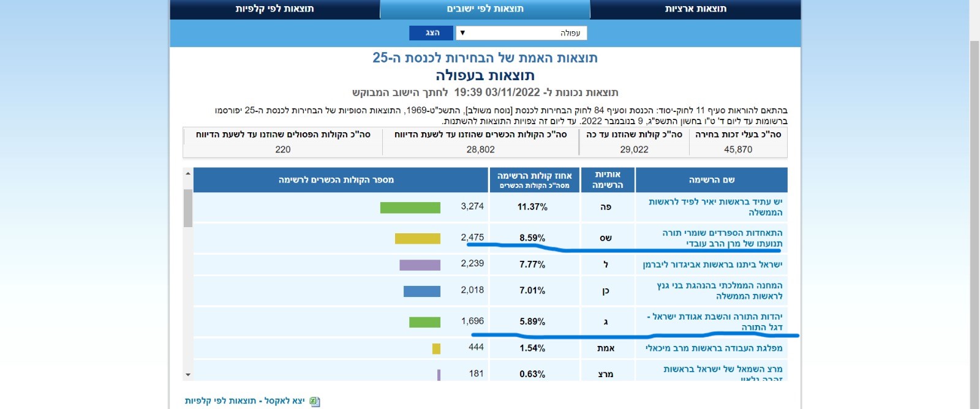
Task: Click the הצג button
Action: [x=432, y=33]
